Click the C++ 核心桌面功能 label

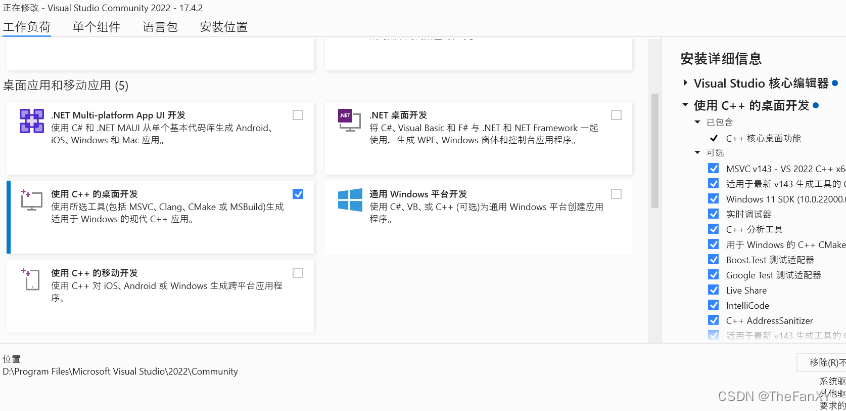(x=763, y=138)
